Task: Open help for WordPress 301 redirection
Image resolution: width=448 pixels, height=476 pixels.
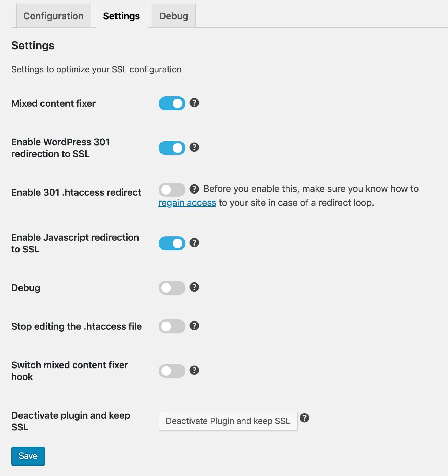Action: tap(194, 147)
